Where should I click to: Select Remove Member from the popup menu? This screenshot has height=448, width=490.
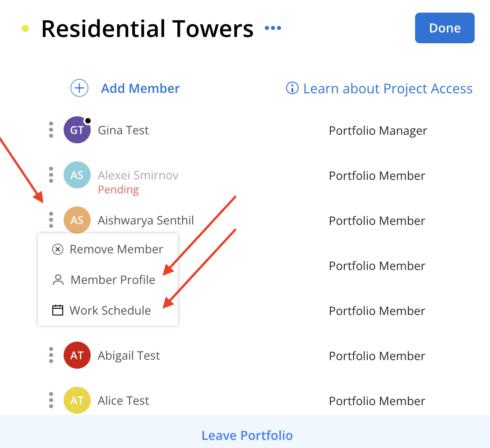(x=108, y=249)
